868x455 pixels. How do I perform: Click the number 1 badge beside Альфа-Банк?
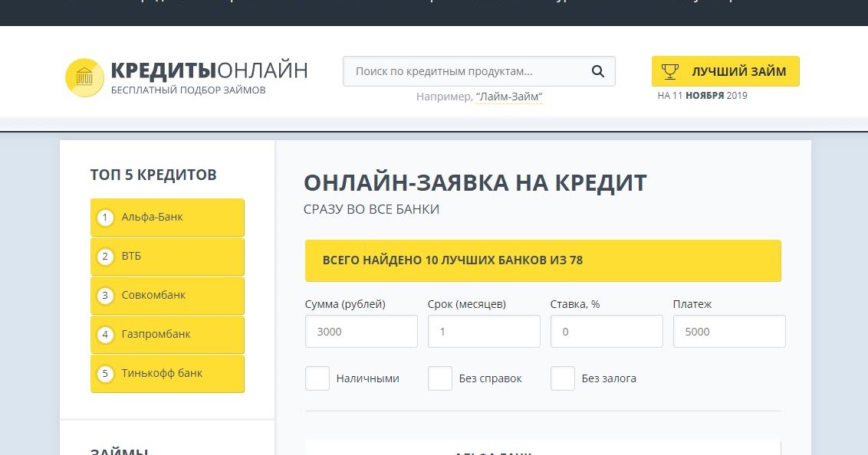tap(105, 218)
